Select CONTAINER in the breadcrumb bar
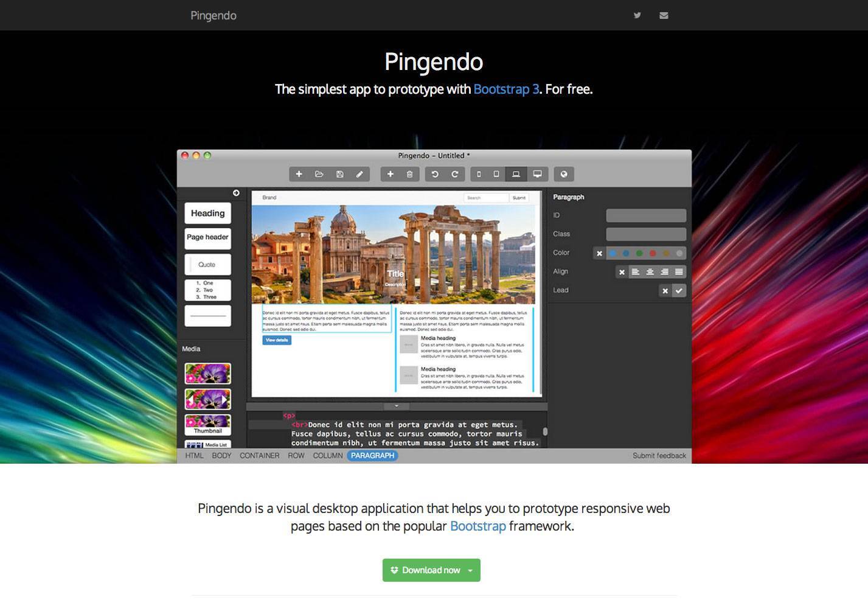Screen dimensions: 868x600 pyautogui.click(x=260, y=456)
